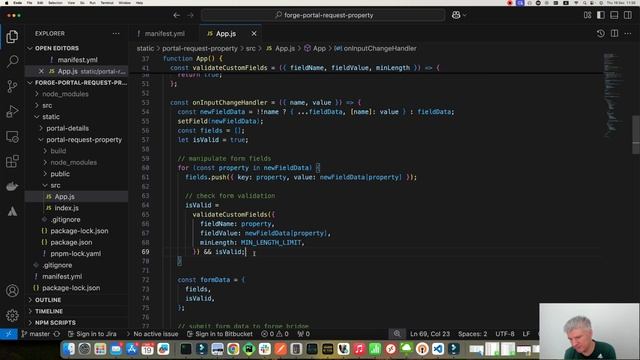Open Explorer Views and More Actions
The width and height of the screenshot is (640, 360).
point(116,33)
